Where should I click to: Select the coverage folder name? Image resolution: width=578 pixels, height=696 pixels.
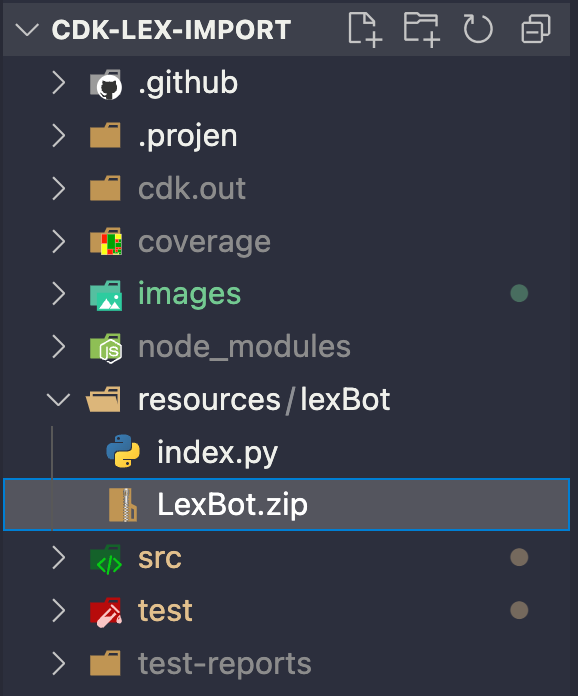tap(204, 242)
